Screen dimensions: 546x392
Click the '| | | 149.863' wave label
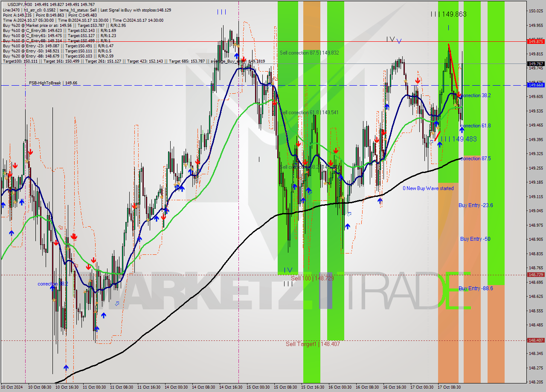pos(448,14)
